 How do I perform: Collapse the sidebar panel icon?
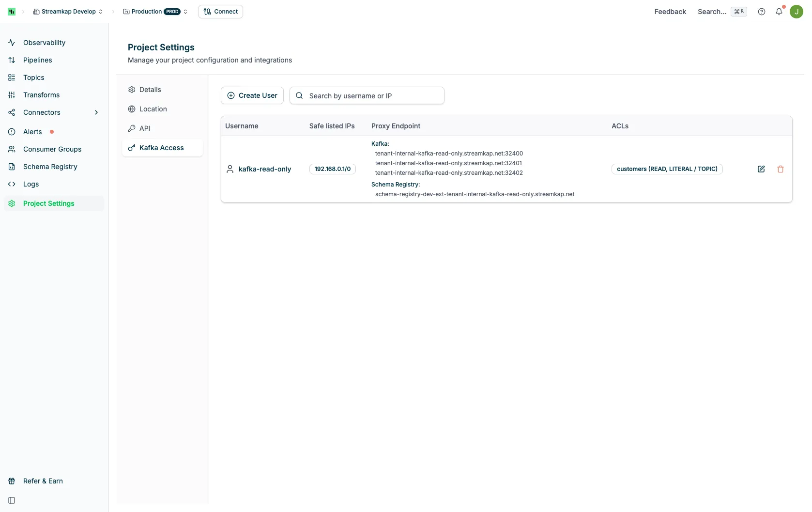[x=12, y=500]
